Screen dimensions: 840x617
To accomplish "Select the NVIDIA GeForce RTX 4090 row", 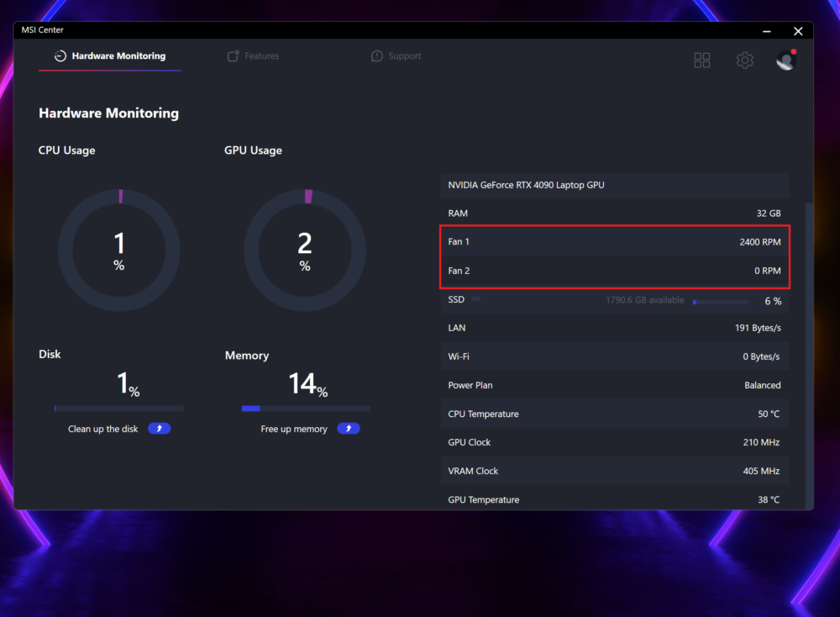I will [614, 185].
